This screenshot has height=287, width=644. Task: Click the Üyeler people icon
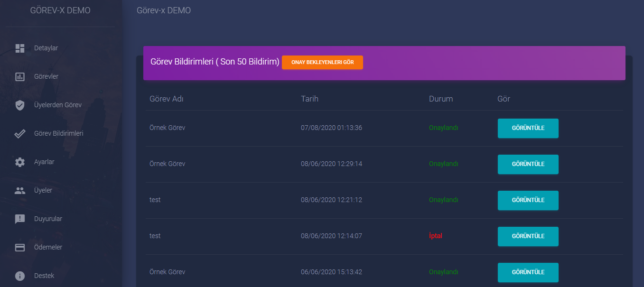click(20, 191)
